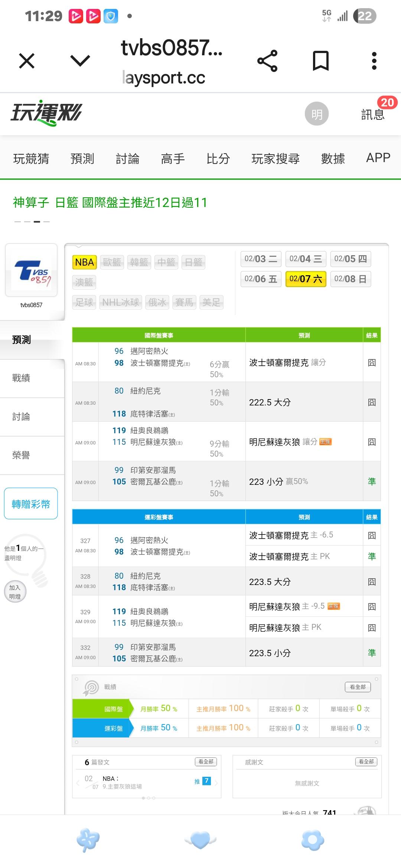The image size is (401, 868).
Task: Select the NHL冰球 sport filter
Action: point(121,302)
